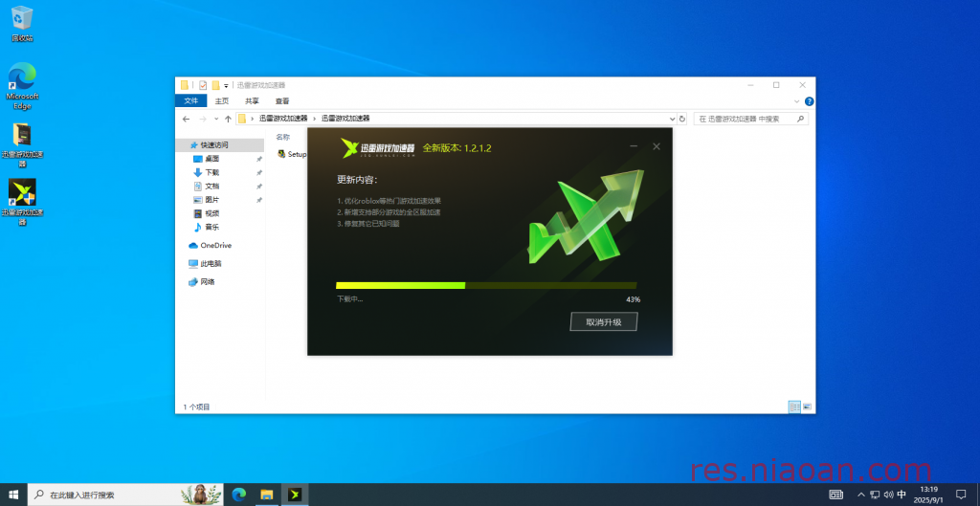Open the 查看 ribbon tab
Viewport: 980px width, 506px height.
click(x=282, y=101)
